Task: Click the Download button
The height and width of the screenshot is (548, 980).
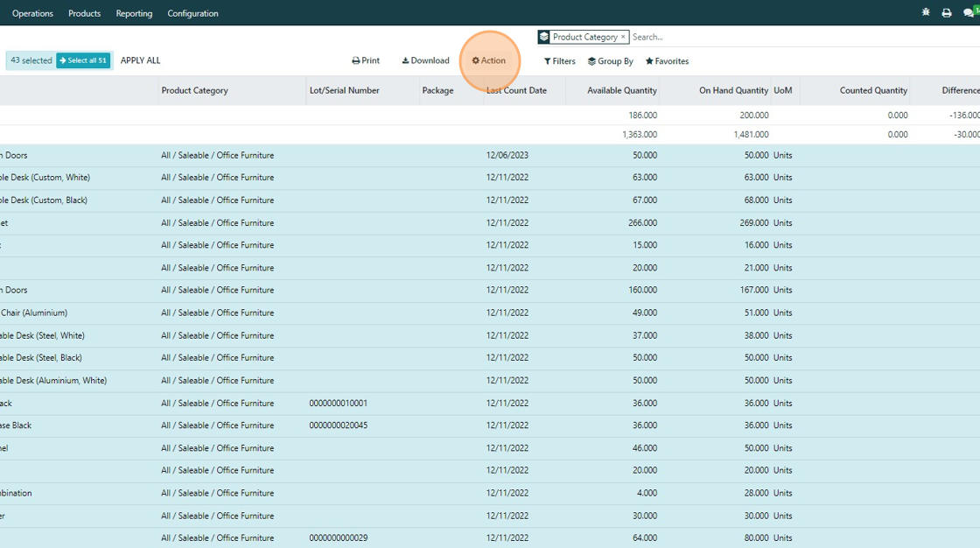Action: [x=425, y=61]
